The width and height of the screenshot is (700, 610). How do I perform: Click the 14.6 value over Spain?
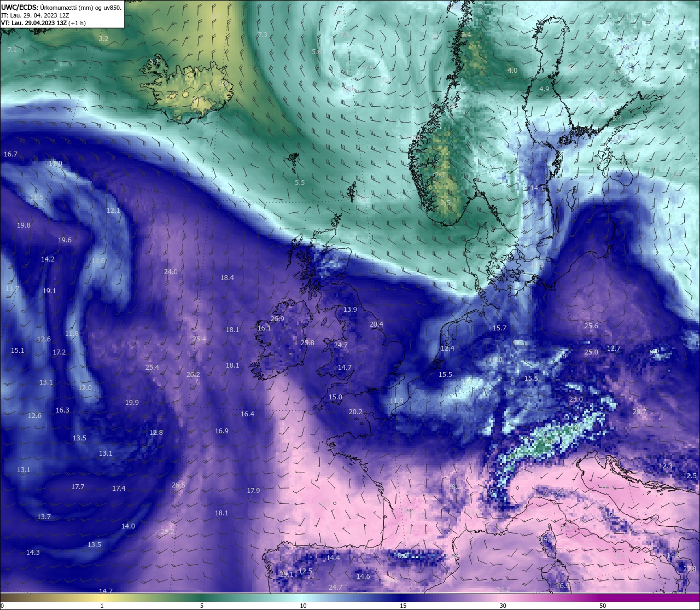(x=363, y=577)
